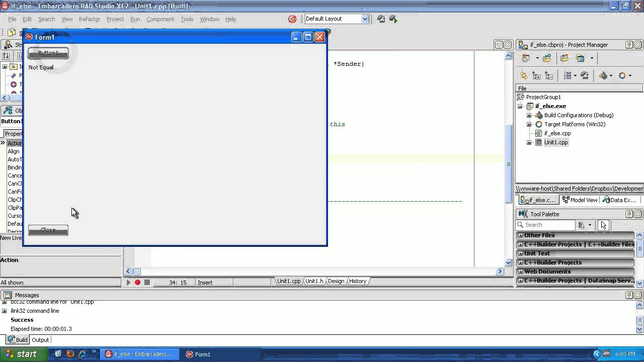Click Button1 in the Form1 window
Screen dimensions: 644x362
coord(48,53)
